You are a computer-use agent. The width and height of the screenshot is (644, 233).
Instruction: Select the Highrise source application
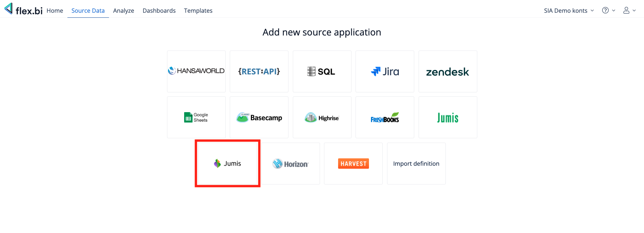pyautogui.click(x=322, y=118)
